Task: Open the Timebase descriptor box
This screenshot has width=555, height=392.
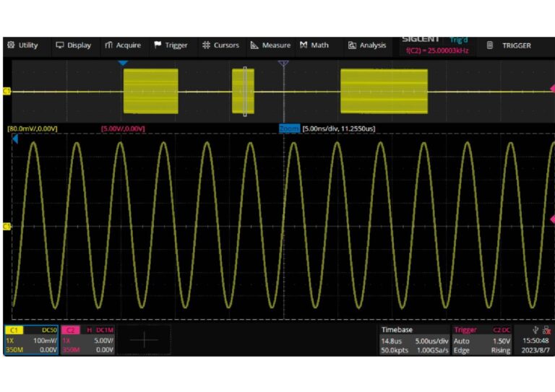Action: (x=415, y=340)
